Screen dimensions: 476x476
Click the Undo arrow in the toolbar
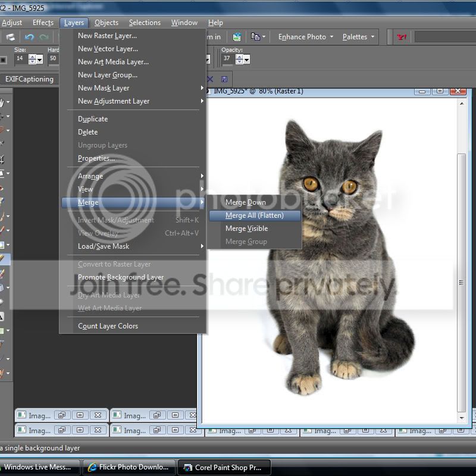pyautogui.click(x=29, y=37)
